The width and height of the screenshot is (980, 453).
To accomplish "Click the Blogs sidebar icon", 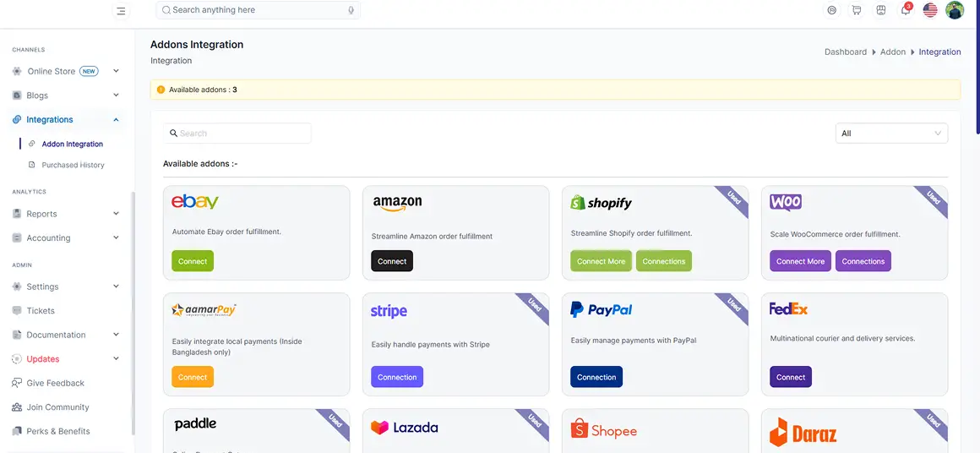I will point(17,96).
